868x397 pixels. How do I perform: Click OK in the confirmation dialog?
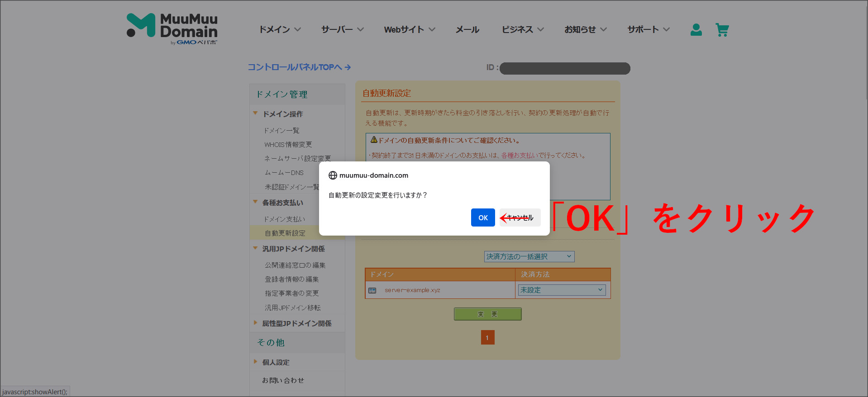pos(483,217)
